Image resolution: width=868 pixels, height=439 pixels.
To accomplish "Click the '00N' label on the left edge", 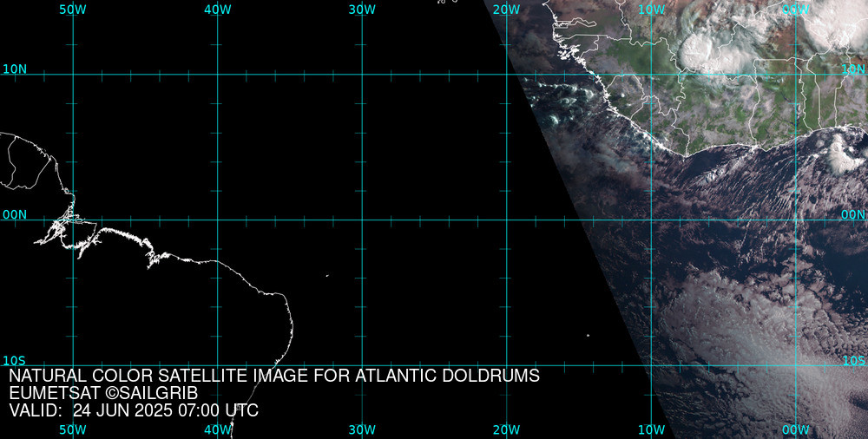I will (x=15, y=215).
